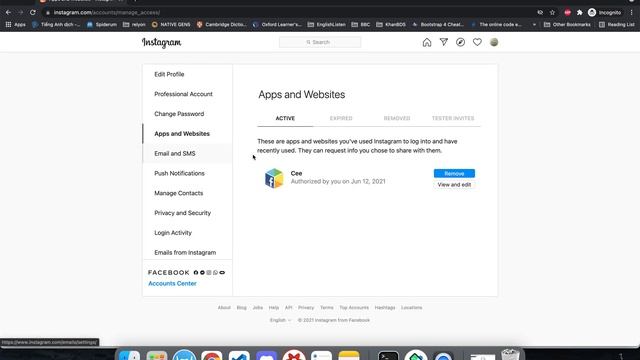This screenshot has height=360, width=640.
Task: Open the EnglishListen bookmark folder
Action: [x=327, y=24]
